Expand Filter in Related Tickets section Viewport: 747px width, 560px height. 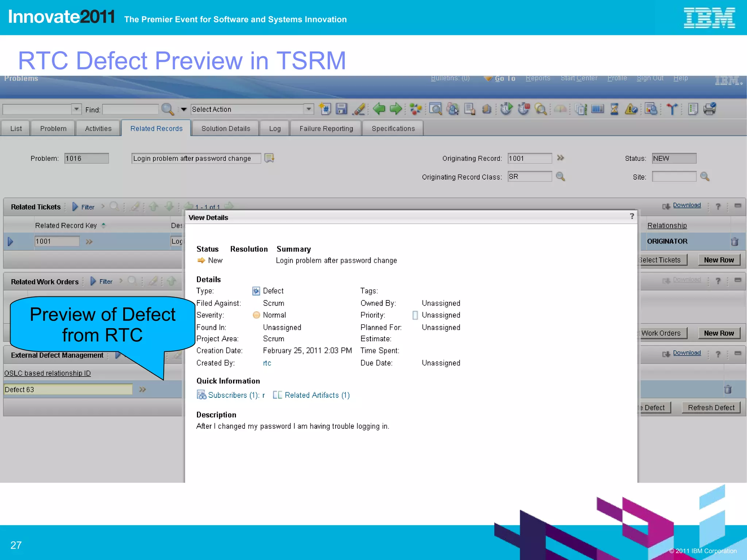click(84, 207)
